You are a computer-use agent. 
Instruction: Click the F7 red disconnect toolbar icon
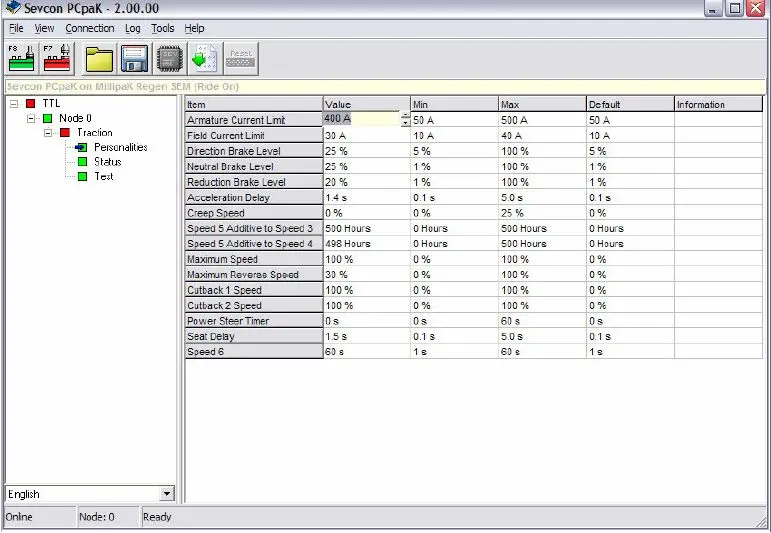(57, 59)
